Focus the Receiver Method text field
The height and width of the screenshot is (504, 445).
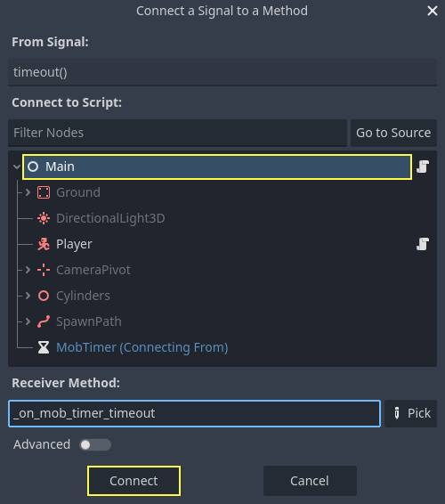[x=194, y=413]
